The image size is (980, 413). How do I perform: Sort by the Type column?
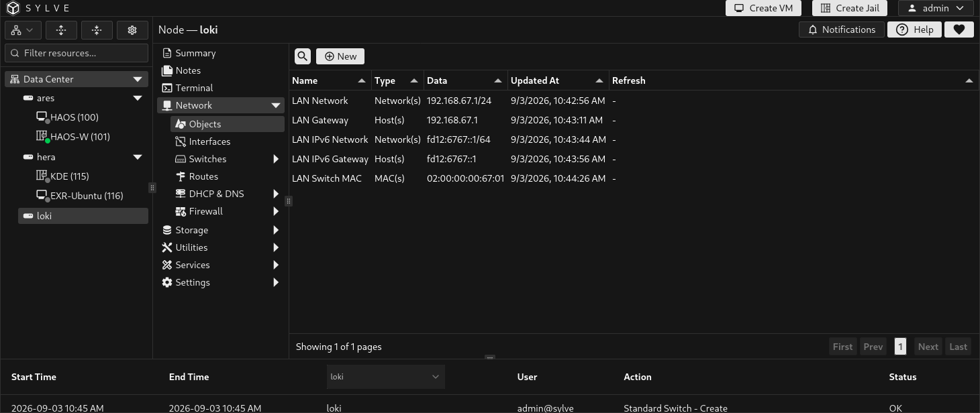pos(397,80)
